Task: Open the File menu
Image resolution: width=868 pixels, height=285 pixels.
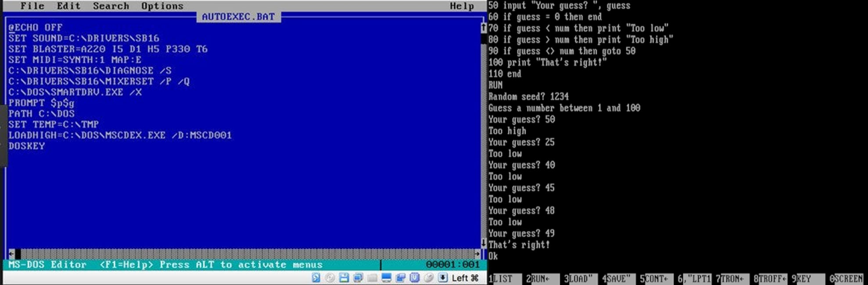Action: click(32, 6)
